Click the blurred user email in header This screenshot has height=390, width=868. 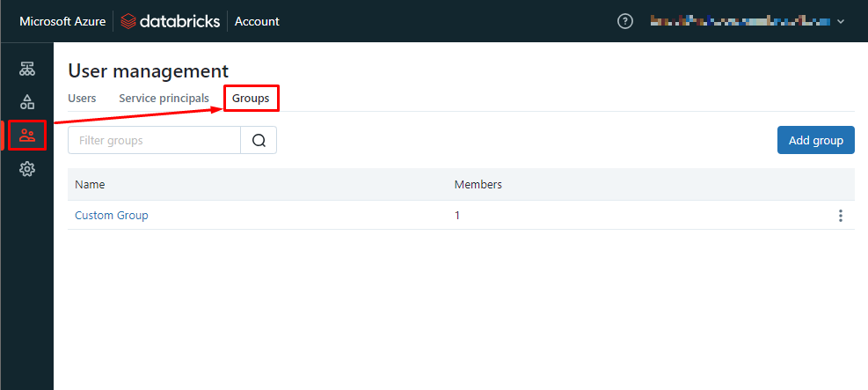coord(739,21)
